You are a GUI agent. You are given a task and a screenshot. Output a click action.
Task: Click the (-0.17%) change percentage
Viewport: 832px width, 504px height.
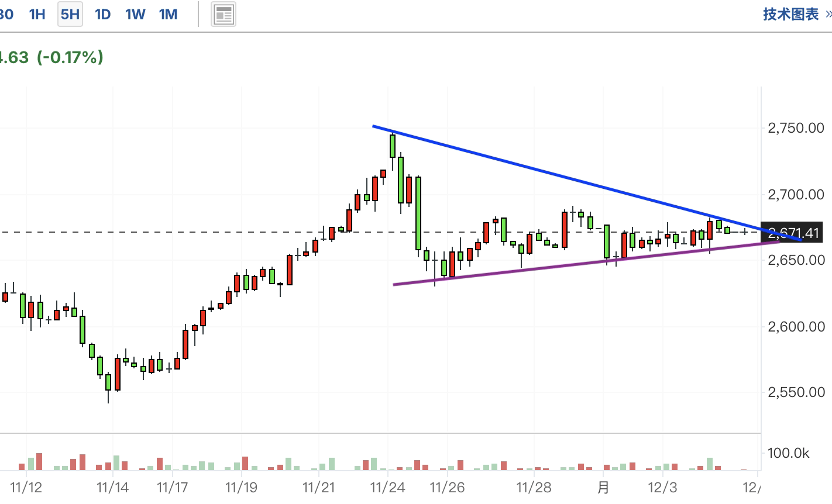70,57
